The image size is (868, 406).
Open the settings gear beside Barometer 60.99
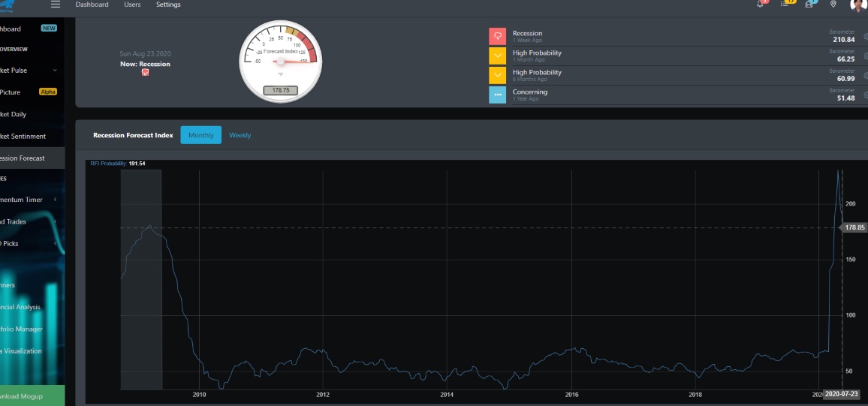(x=865, y=75)
